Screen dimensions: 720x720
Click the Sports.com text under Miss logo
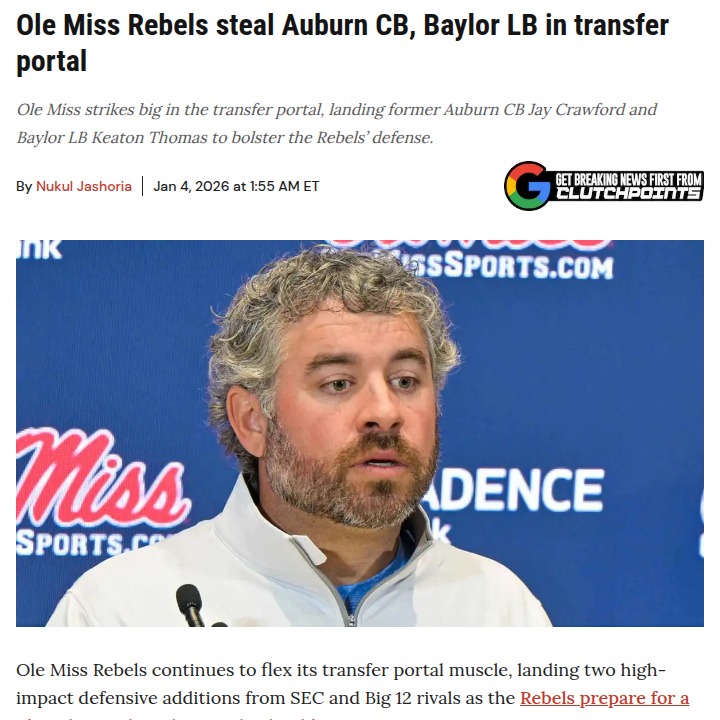[x=92, y=544]
